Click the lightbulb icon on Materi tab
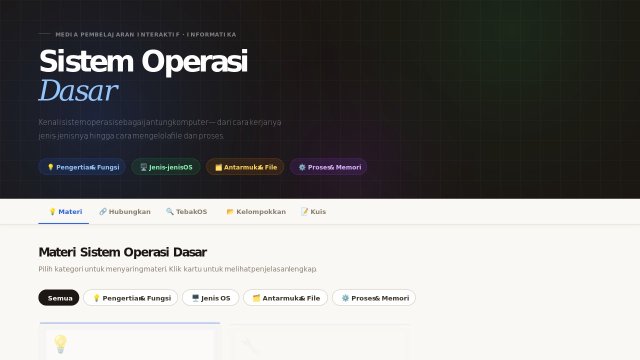 pos(52,211)
